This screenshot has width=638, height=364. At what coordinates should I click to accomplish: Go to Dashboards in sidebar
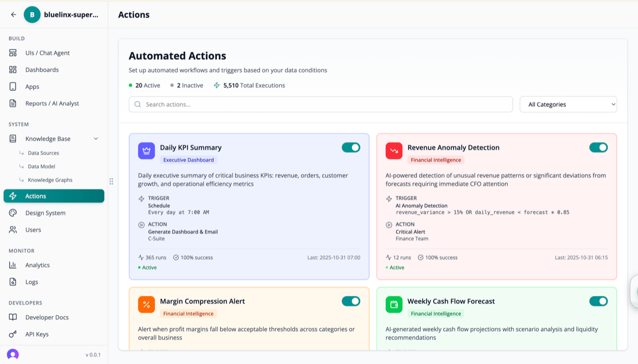(x=42, y=70)
